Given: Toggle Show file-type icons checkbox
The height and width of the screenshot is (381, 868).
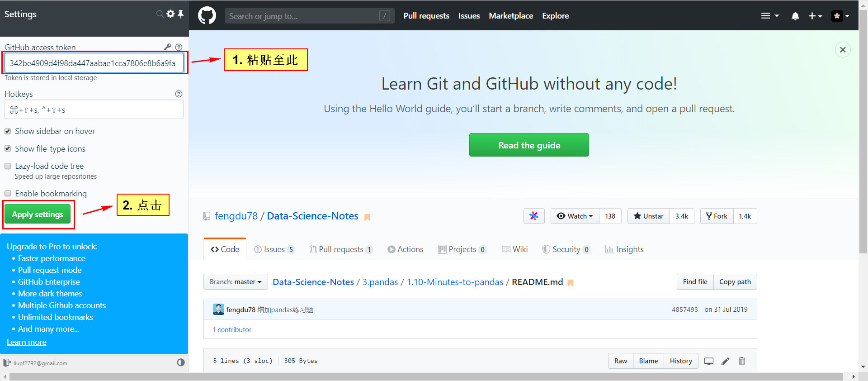Looking at the screenshot, I should (8, 148).
